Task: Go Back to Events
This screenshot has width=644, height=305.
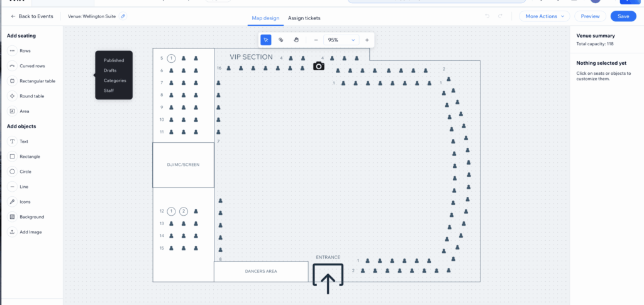Action: click(31, 16)
